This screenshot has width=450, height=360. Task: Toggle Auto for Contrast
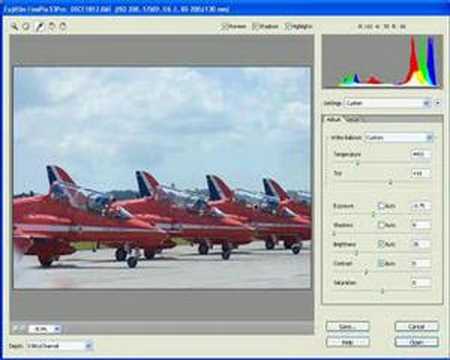[381, 263]
